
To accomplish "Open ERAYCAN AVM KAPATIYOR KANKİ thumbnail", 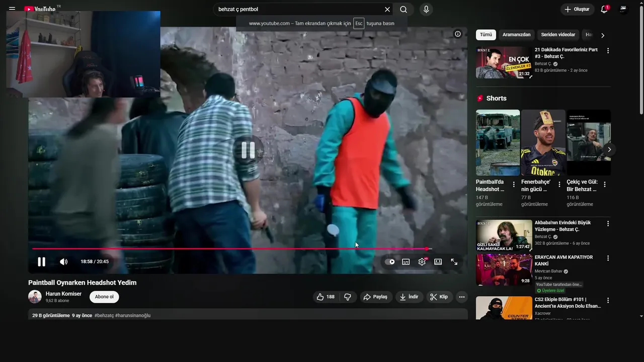I will click(504, 269).
